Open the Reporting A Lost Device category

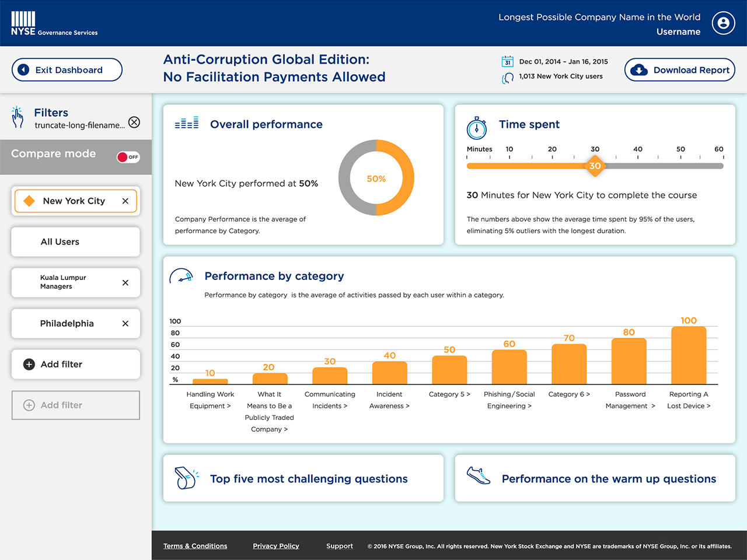coord(689,400)
